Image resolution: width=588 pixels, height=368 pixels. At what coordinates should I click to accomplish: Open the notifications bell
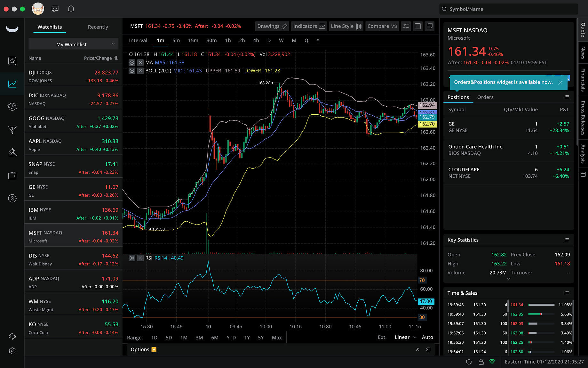[71, 9]
